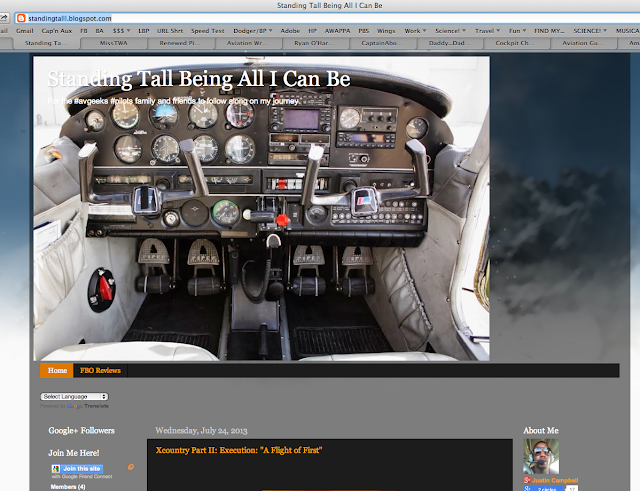The height and width of the screenshot is (491, 640).
Task: Switch to the Ryan O'Har... browser tab
Action: coord(314,43)
